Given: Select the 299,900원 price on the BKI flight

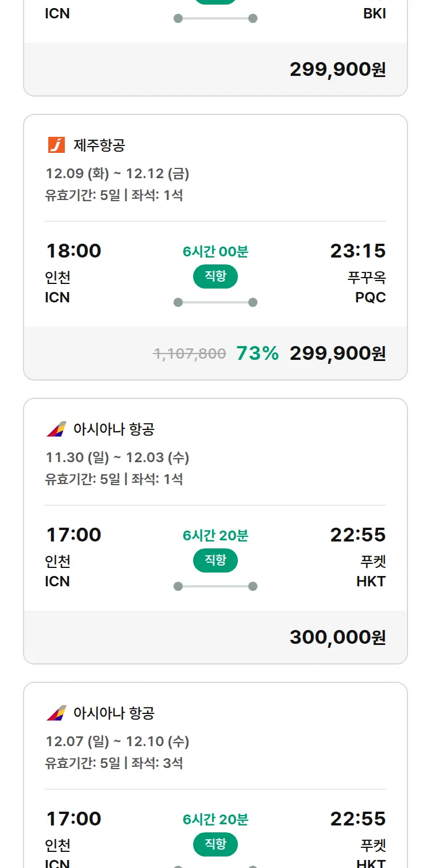Looking at the screenshot, I should 337,70.
